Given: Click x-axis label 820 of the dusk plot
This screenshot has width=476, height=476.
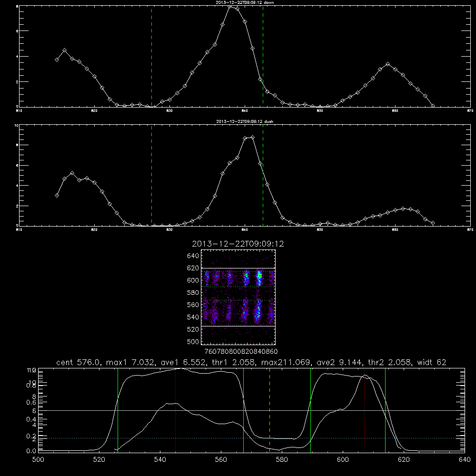Looking at the screenshot, I should 94,230.
